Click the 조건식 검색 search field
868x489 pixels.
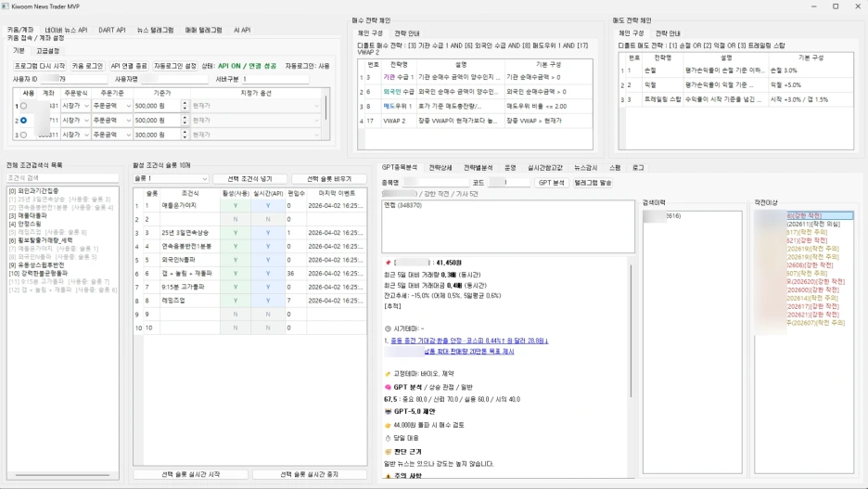tap(62, 178)
